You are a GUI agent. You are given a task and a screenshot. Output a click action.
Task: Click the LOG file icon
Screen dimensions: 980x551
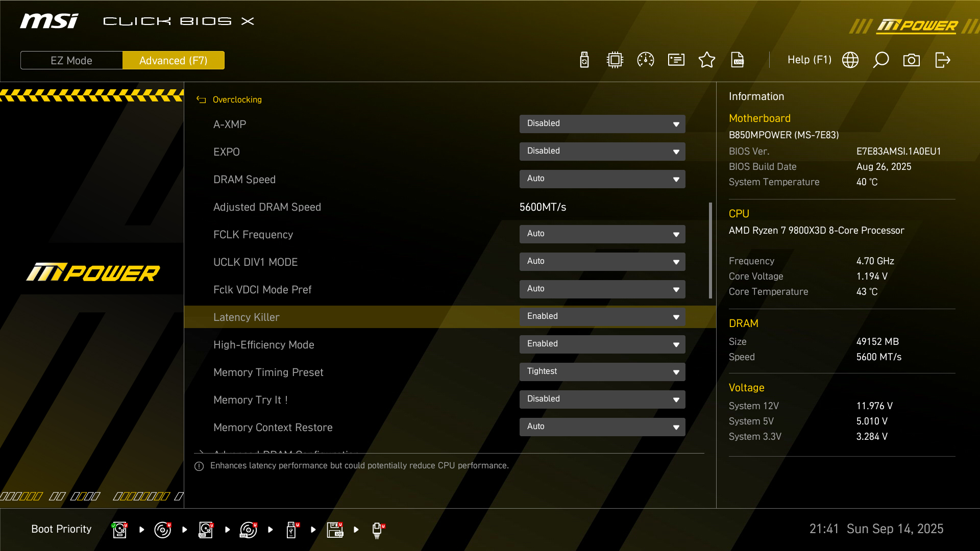738,60
